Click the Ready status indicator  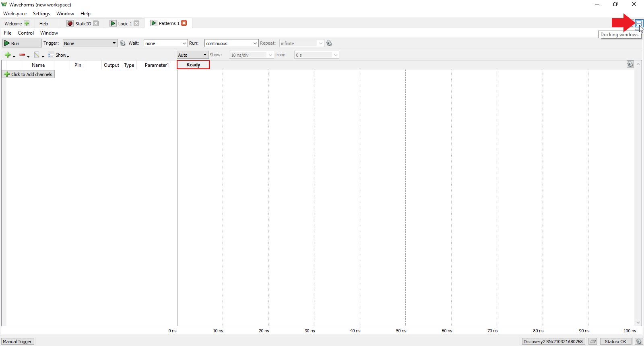193,65
